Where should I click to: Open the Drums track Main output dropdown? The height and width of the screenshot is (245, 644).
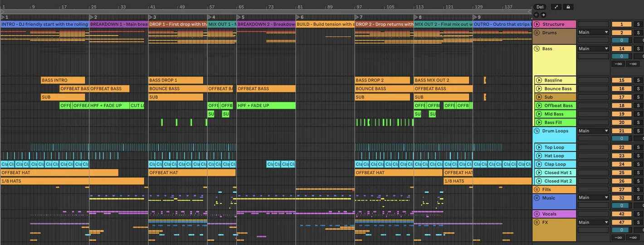[593, 32]
